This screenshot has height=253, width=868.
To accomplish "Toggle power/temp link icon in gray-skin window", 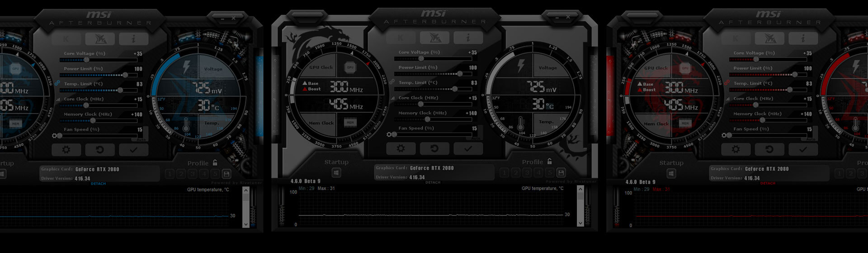I will [x=392, y=82].
